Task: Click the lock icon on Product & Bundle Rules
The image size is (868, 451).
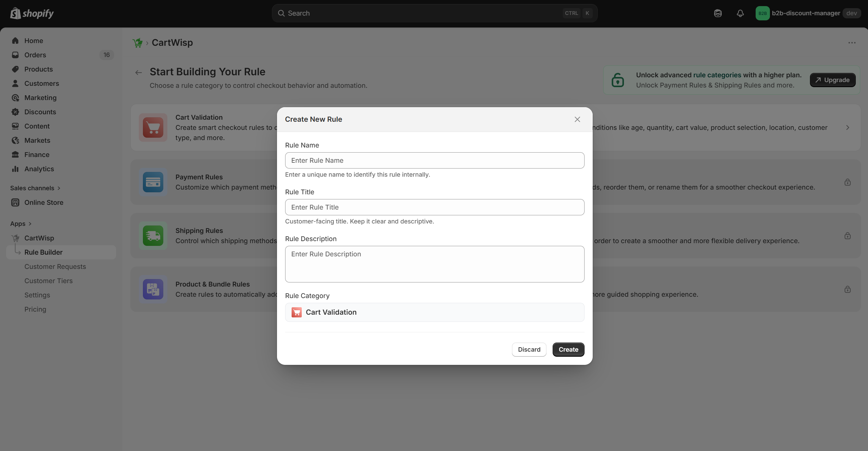Action: click(848, 289)
